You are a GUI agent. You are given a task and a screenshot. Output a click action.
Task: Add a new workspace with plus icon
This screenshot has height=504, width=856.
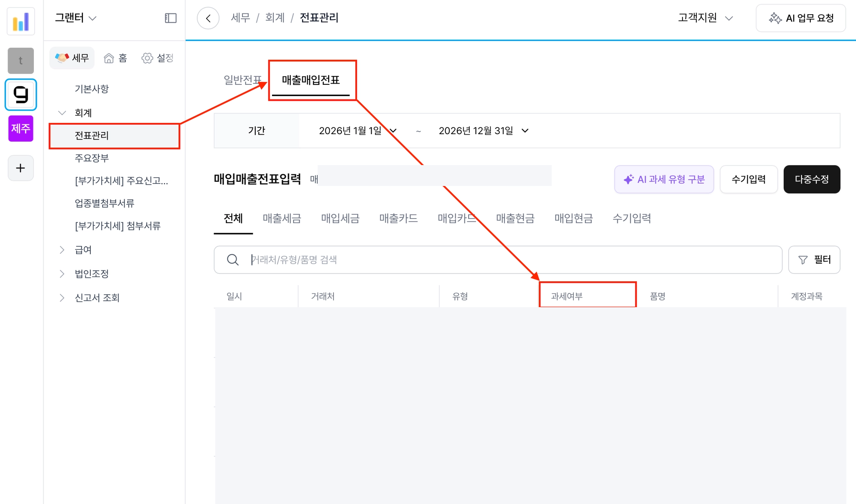(x=21, y=168)
